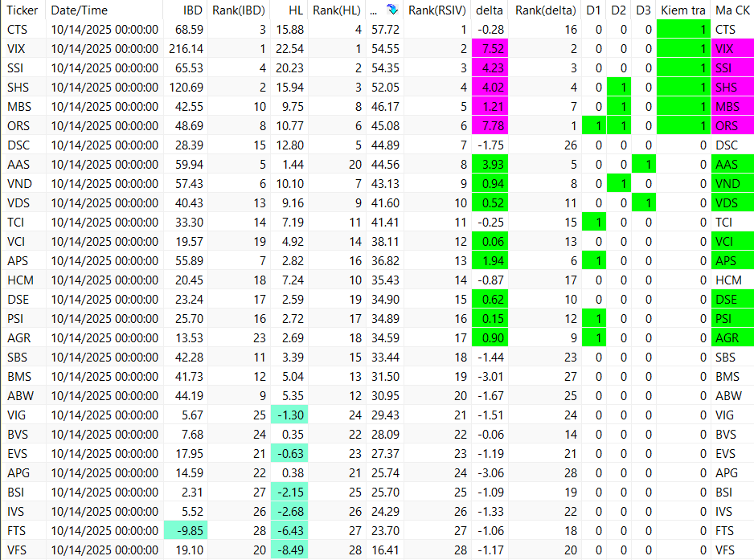This screenshot has height=560, width=754.
Task: Click HL value 12.80 in DSC row
Action: [289, 145]
